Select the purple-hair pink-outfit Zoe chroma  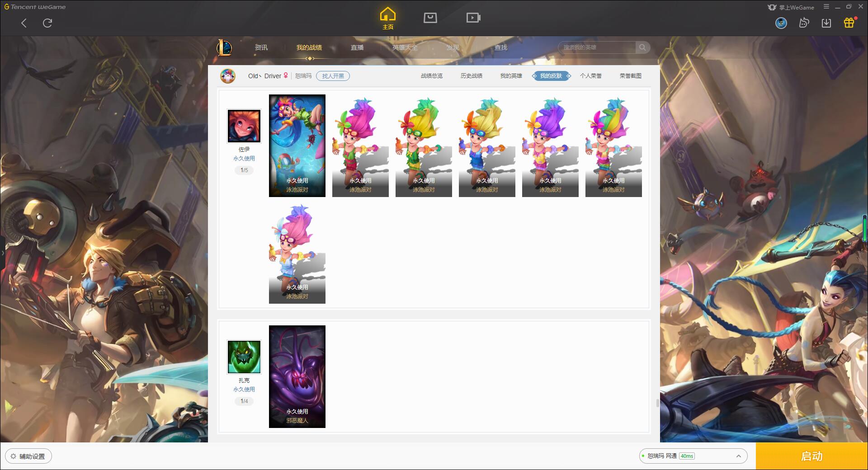pos(550,146)
